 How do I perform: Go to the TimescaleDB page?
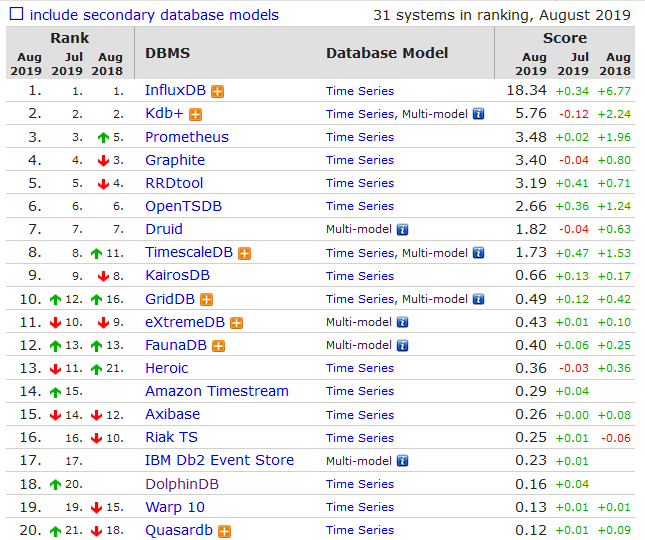pyautogui.click(x=189, y=252)
